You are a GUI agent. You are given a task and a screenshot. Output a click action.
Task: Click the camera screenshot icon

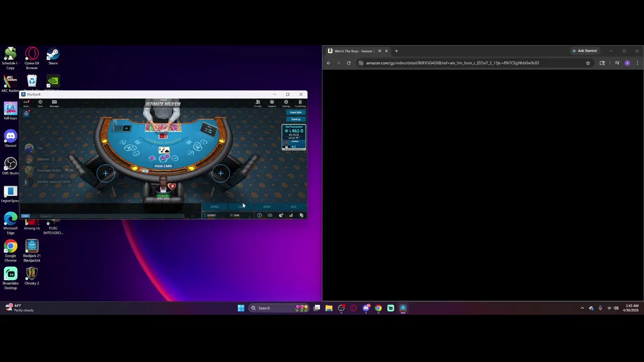(270, 216)
